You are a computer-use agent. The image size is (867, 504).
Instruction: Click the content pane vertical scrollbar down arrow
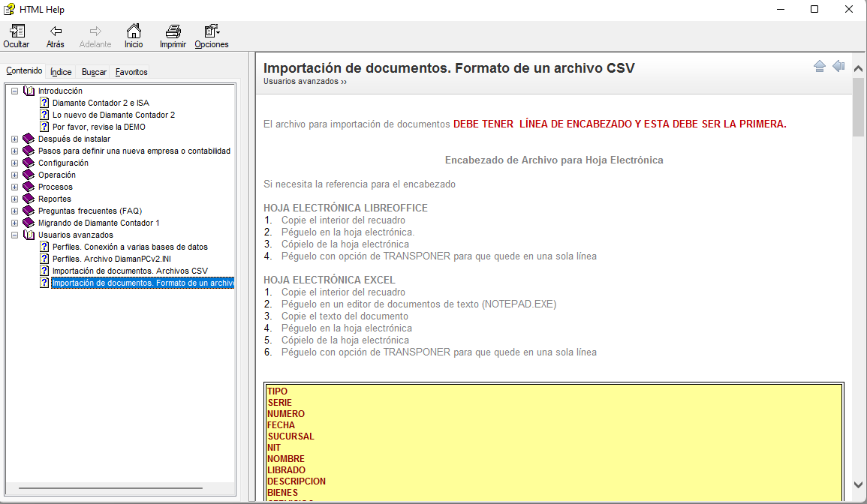[x=859, y=485]
